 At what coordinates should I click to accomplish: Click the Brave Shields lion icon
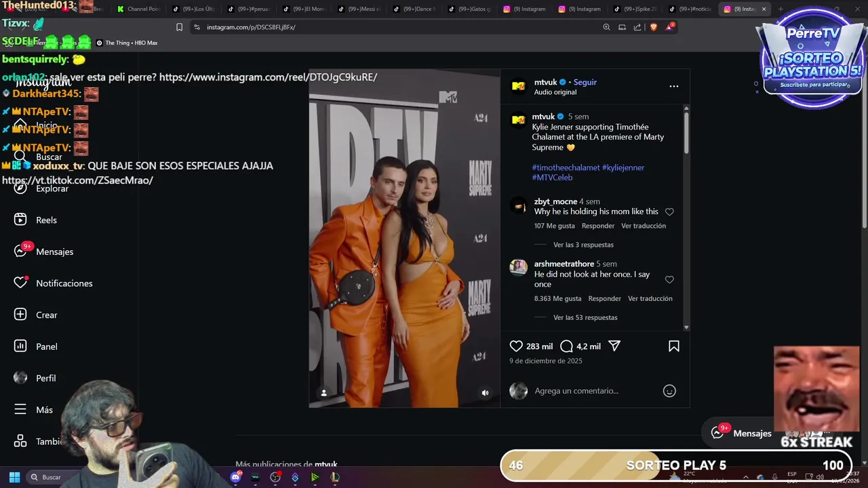point(654,27)
